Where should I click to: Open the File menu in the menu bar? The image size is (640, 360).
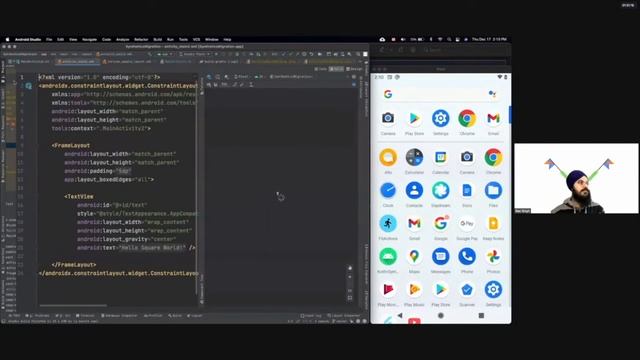(49, 40)
